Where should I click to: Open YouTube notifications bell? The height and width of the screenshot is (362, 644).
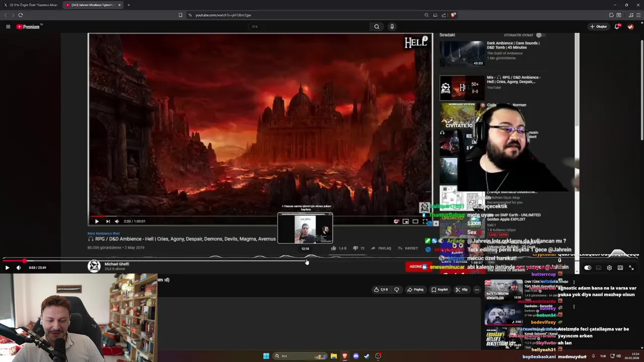[617, 27]
